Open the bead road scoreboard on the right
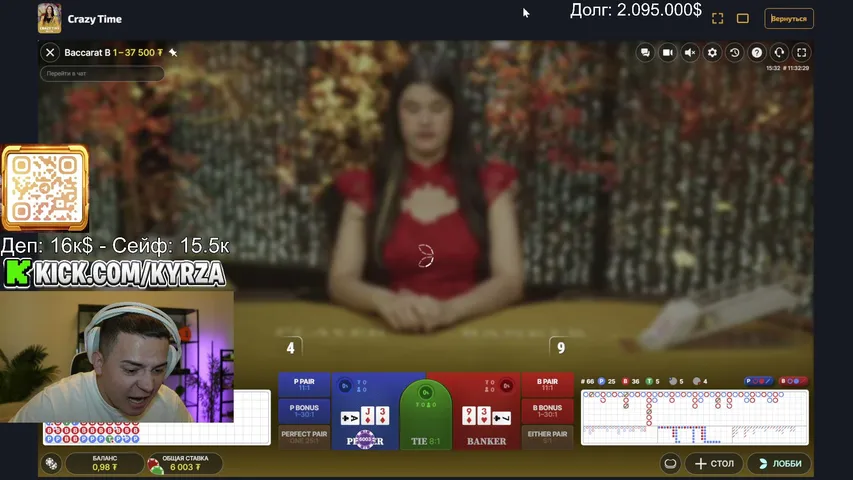Viewport: 853px width, 480px height. pyautogui.click(x=695, y=418)
